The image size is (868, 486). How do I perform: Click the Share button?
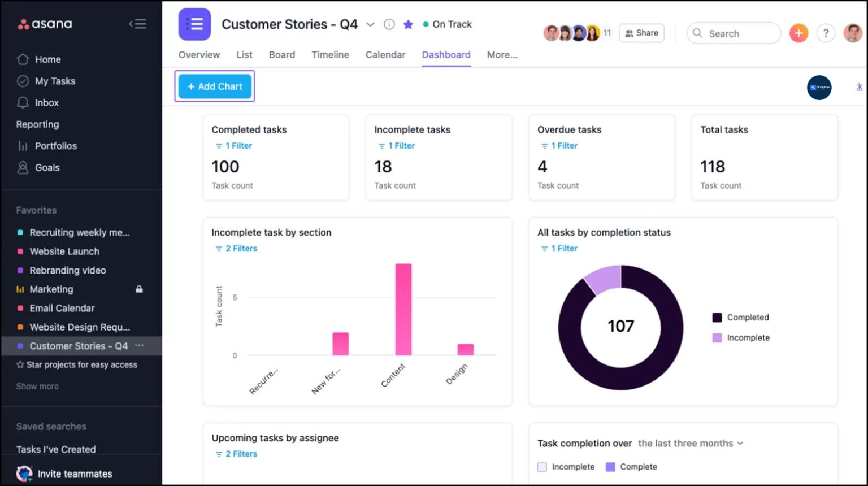[641, 33]
